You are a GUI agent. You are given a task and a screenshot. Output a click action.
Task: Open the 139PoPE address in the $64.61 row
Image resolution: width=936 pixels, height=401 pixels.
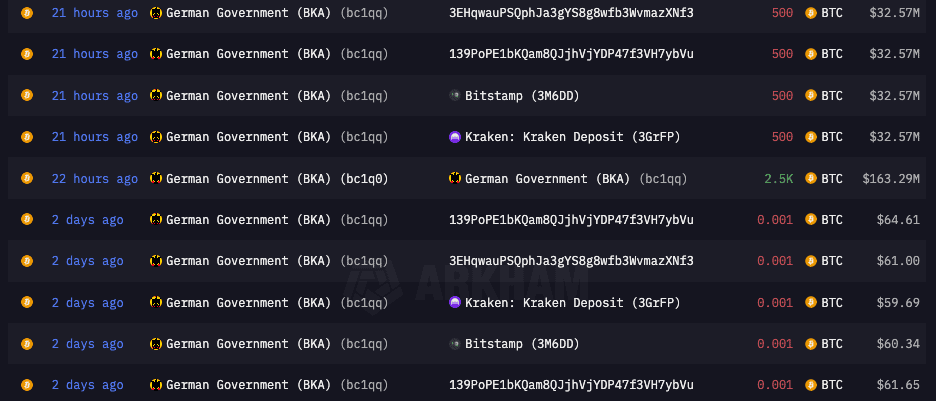tap(571, 220)
